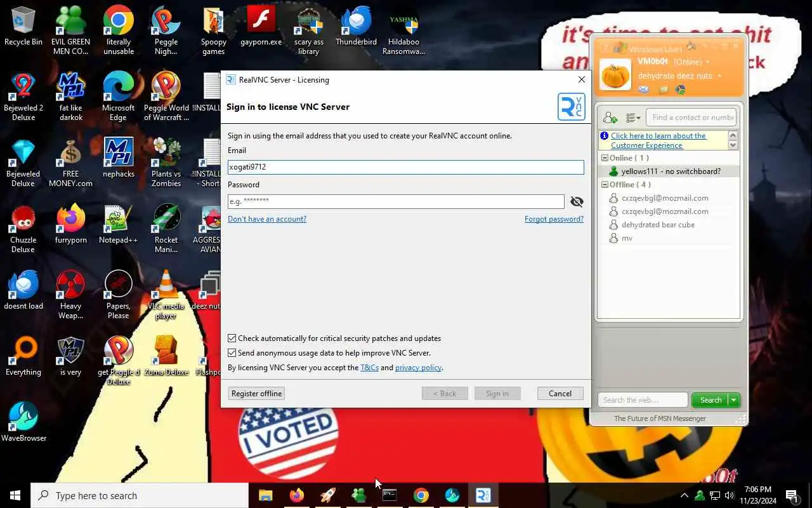Click the Register offline button
Viewport: 812px width, 508px height.
(256, 394)
